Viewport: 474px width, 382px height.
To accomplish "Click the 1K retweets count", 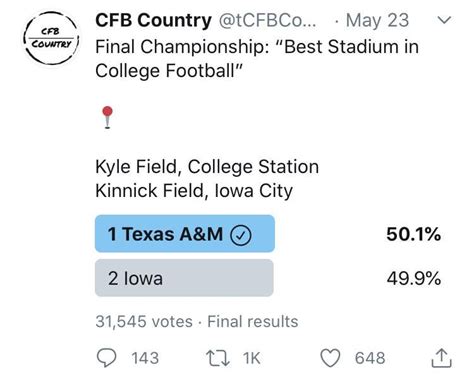I will [x=252, y=358].
